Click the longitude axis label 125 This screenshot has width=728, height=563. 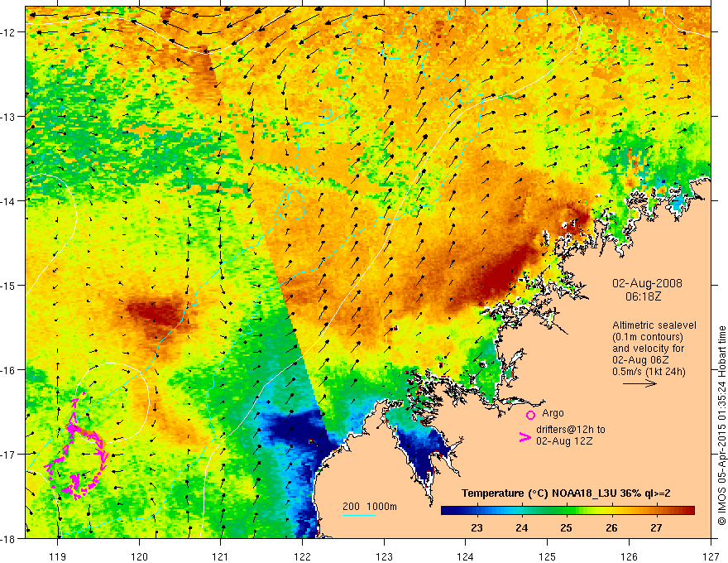tap(548, 556)
